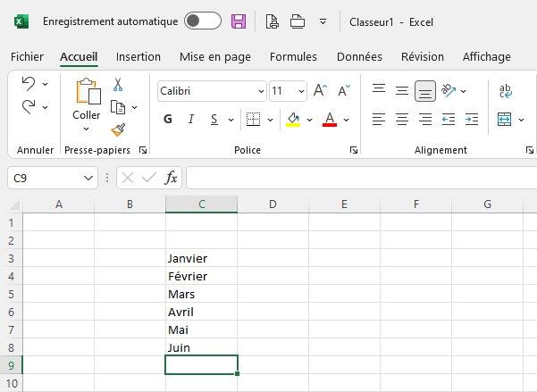Click the Insert Function fx icon
The image size is (537, 392).
click(x=171, y=178)
